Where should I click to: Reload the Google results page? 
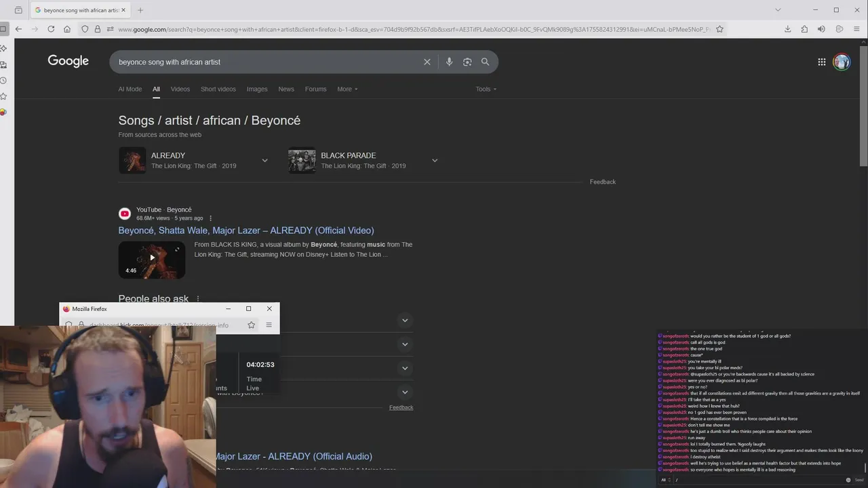[51, 29]
